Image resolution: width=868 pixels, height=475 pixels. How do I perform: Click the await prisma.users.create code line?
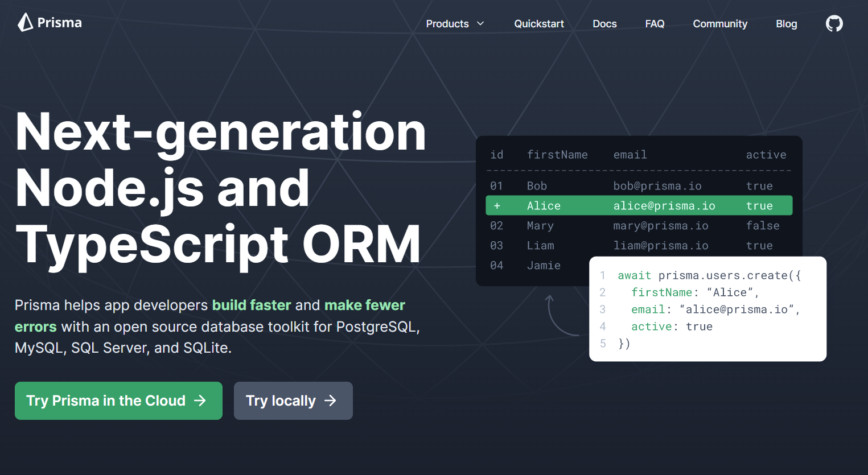[x=709, y=275]
